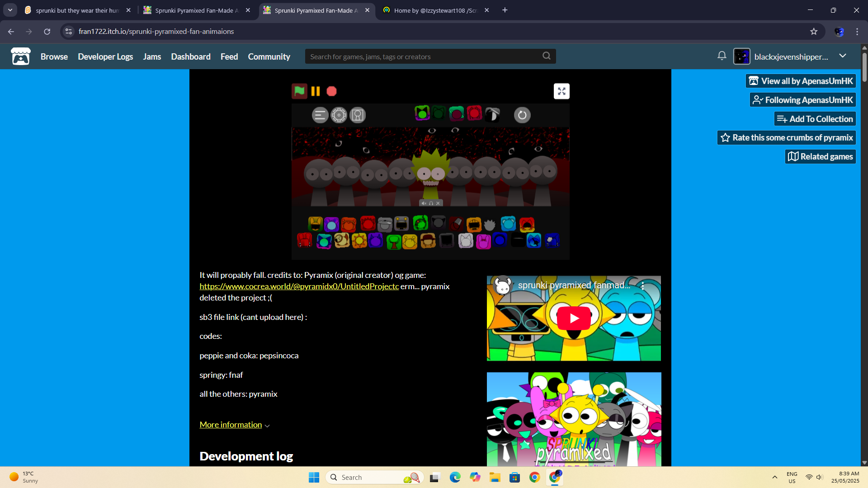Switch to Home by @Izzystewart108 tab
This screenshot has height=488, width=868.
click(x=436, y=10)
